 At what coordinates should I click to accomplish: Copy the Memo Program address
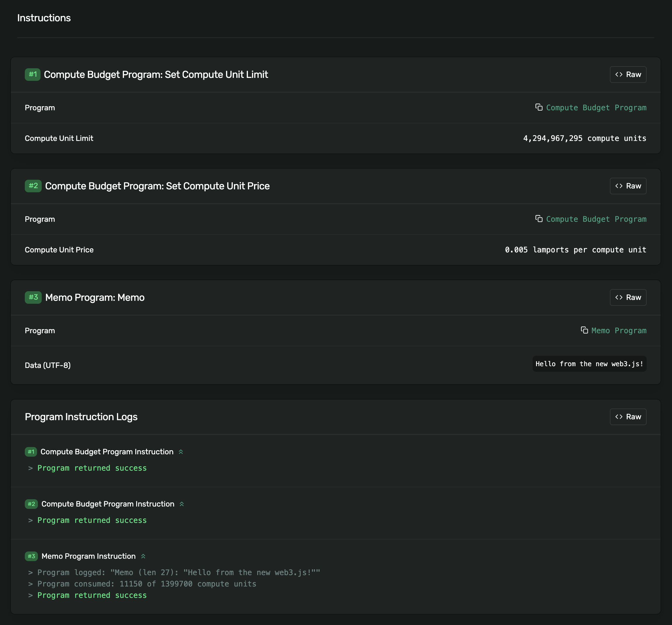(x=584, y=330)
